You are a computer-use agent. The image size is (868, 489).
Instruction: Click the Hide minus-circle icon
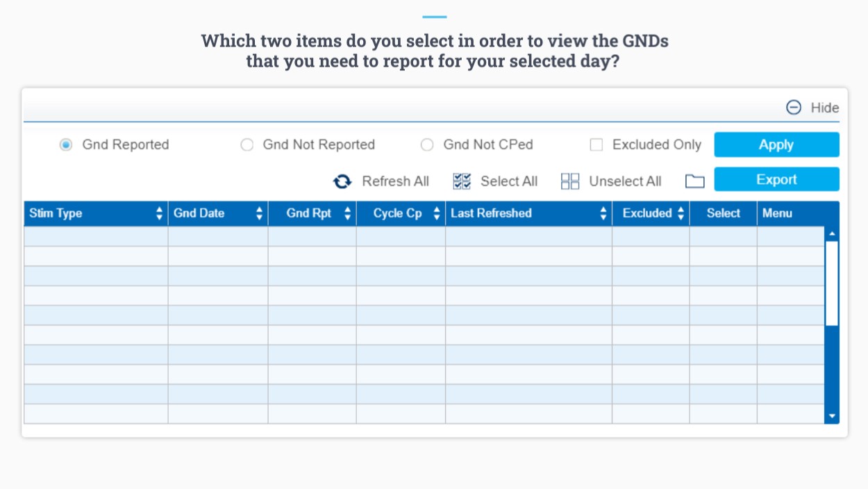pos(794,108)
